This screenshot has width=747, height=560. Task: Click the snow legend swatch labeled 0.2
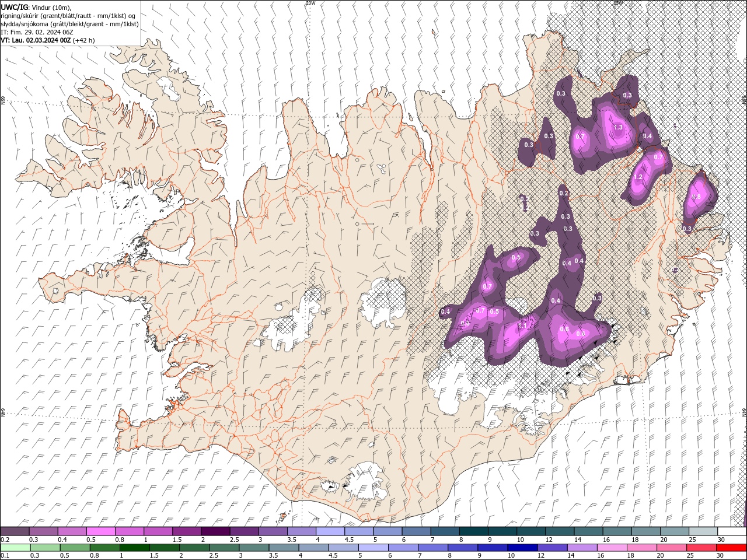(15, 531)
